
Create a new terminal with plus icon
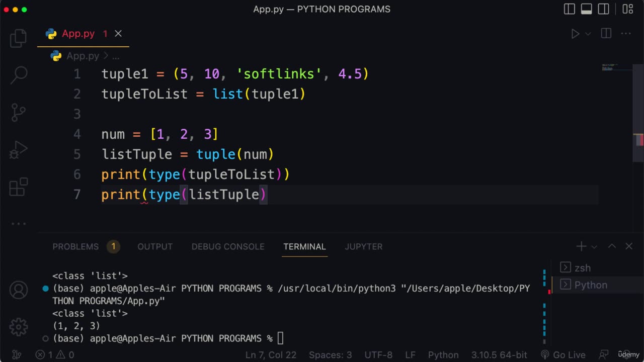tap(581, 246)
